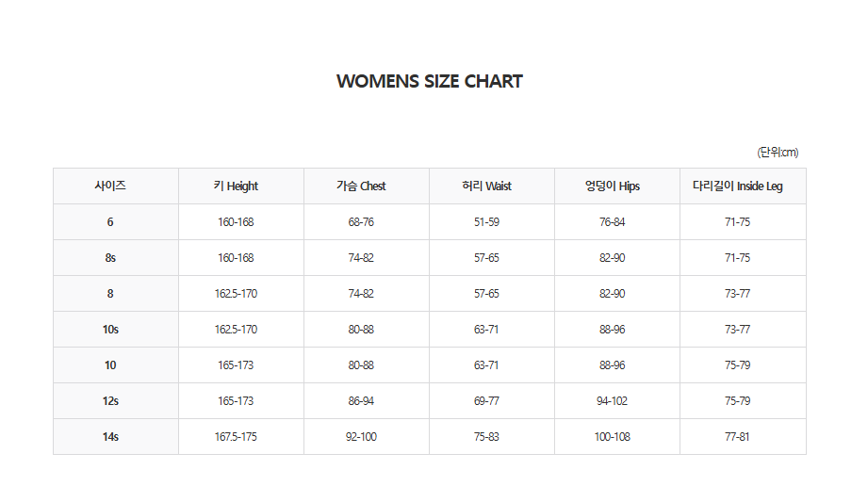Select the size 10s row label
This screenshot has height=502, width=868.
point(110,330)
